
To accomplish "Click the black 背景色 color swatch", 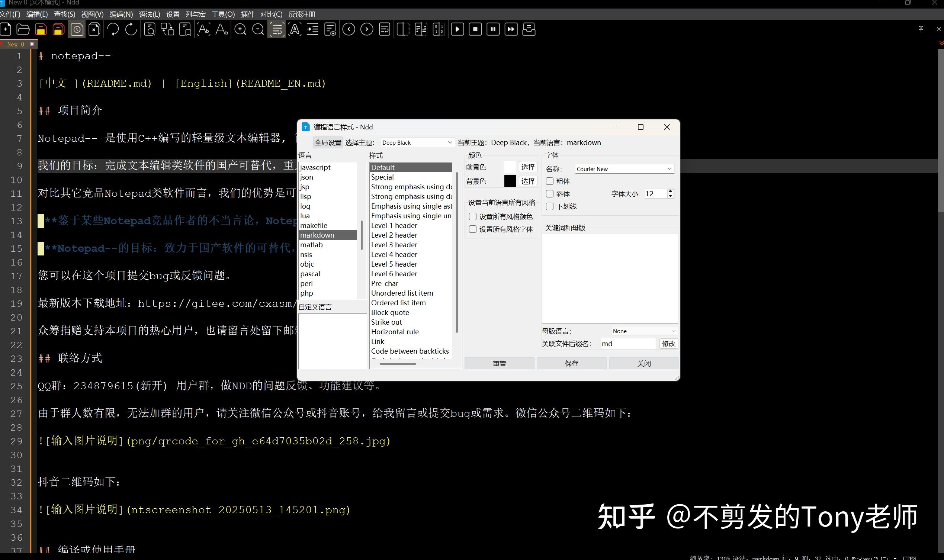I will pos(510,181).
